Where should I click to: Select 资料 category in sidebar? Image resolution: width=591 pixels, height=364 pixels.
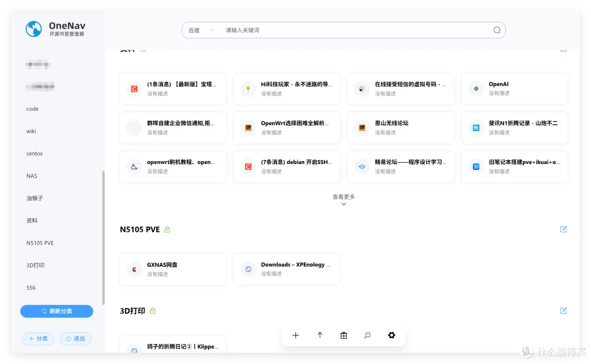(x=32, y=220)
